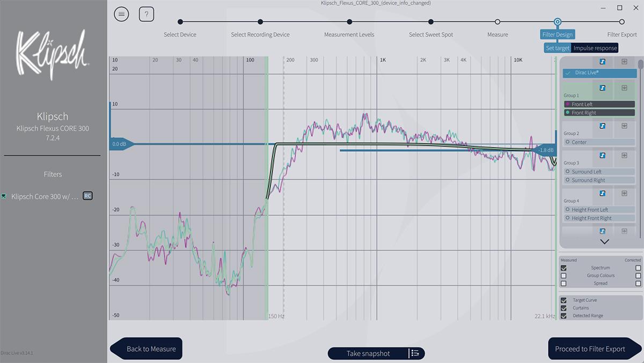
Task: Open the hamburger main menu
Action: coord(121,14)
